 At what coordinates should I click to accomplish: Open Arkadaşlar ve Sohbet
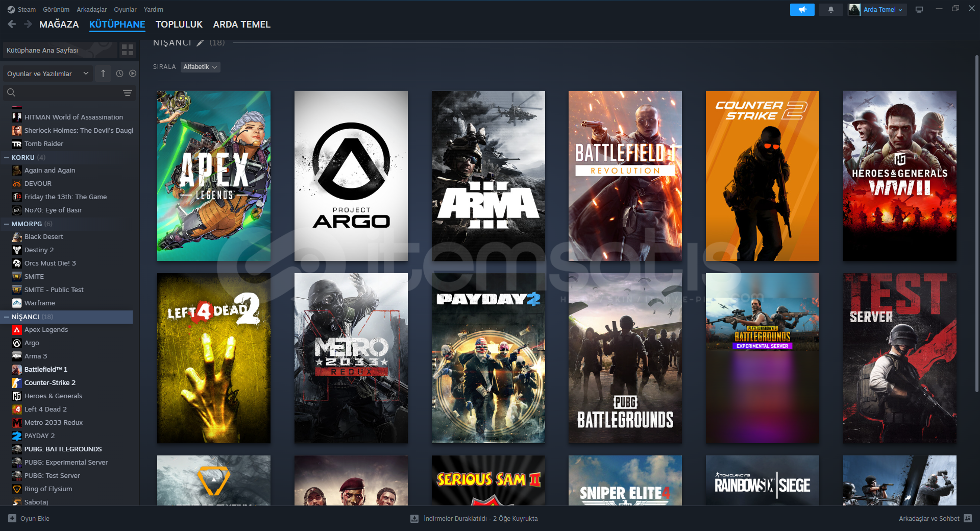(x=935, y=518)
